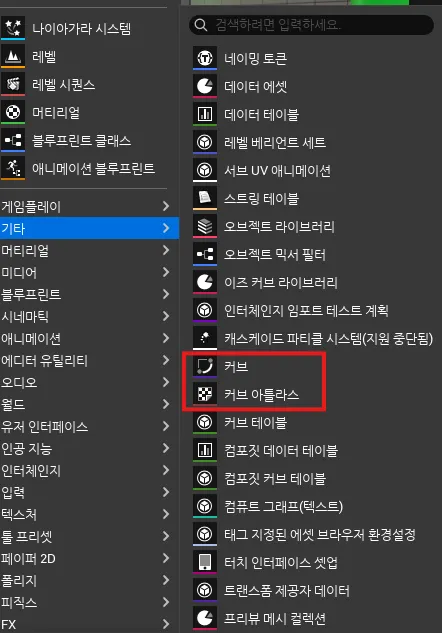The height and width of the screenshot is (633, 442).
Task: Select 컴포짓 커브 테이블 label
Action: (275, 478)
